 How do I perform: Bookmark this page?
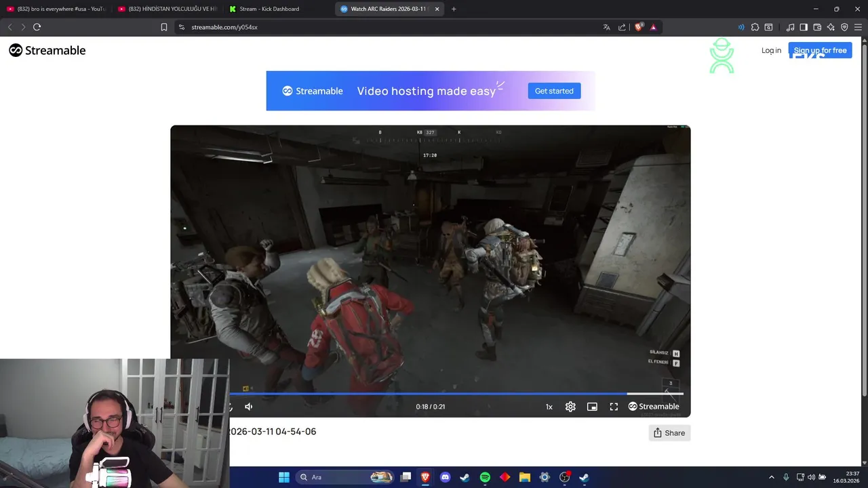point(164,27)
